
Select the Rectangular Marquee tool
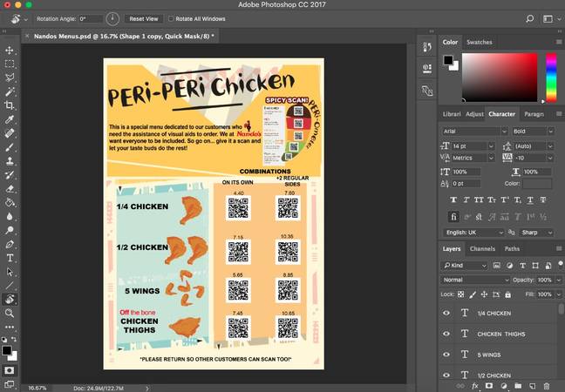pyautogui.click(x=10, y=64)
